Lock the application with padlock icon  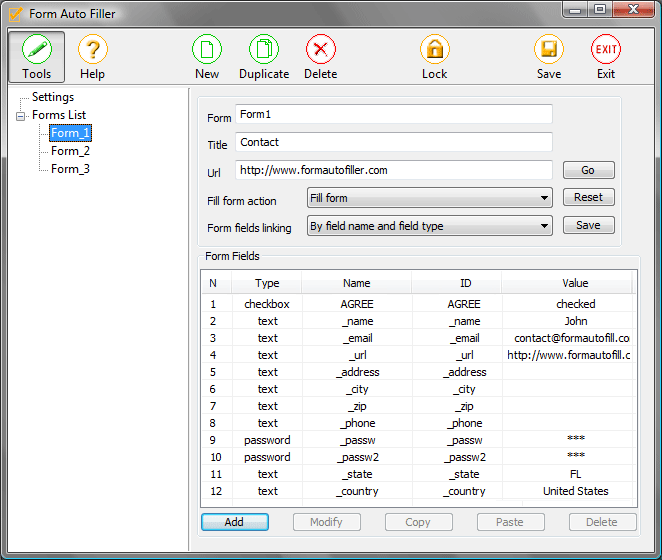pyautogui.click(x=434, y=57)
